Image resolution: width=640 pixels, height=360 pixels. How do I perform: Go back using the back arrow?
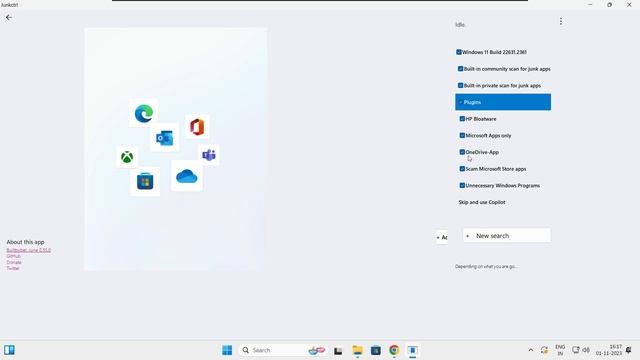(x=9, y=18)
